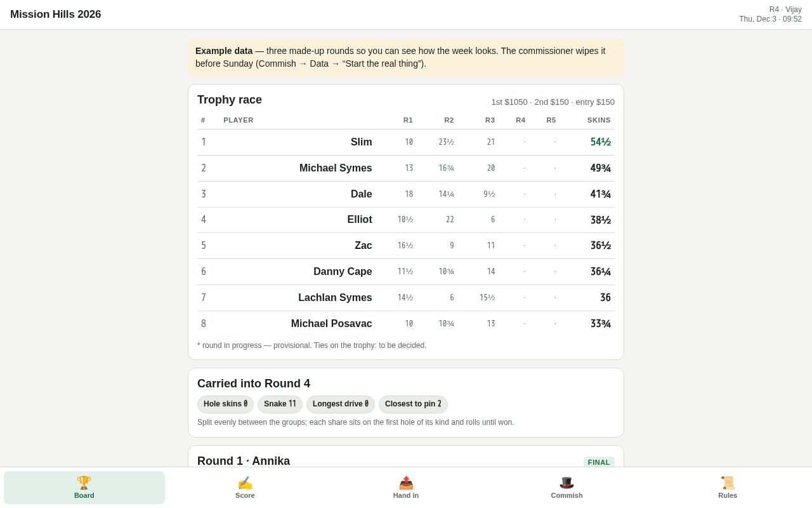Click the PLAYER column header

pyautogui.click(x=239, y=120)
